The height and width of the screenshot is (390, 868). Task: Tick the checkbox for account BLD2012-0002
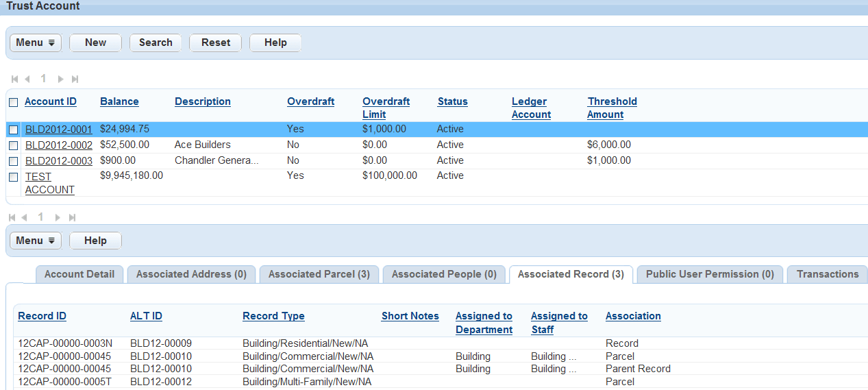tap(14, 145)
